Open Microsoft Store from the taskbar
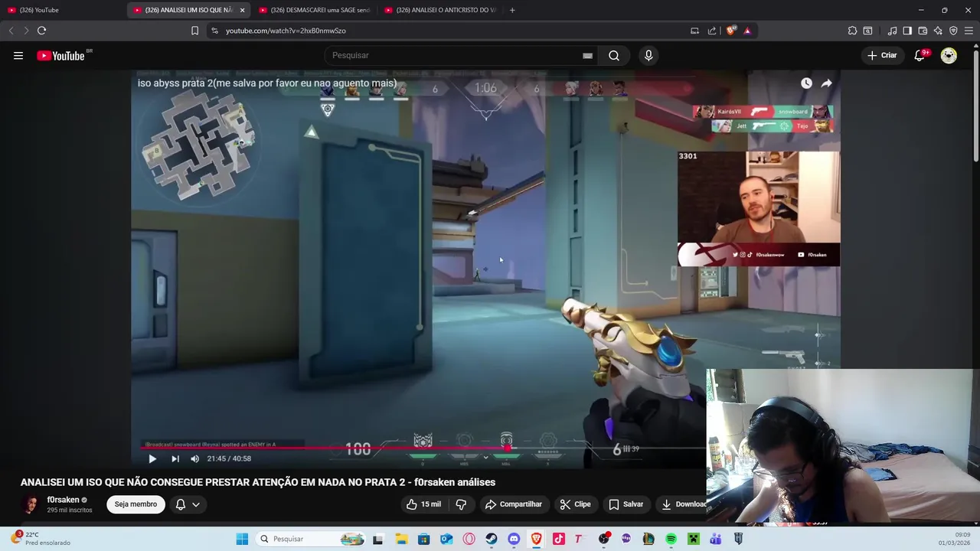This screenshot has height=551, width=980. pos(423,539)
